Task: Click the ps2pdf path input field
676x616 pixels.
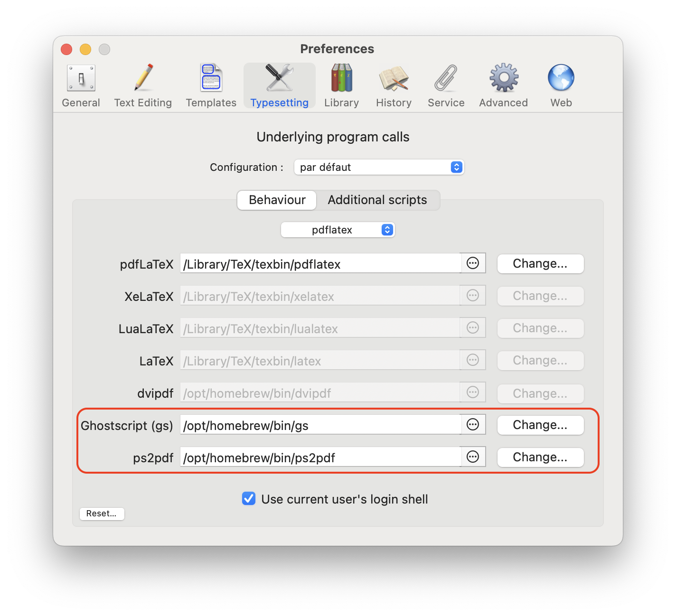Action: [320, 457]
